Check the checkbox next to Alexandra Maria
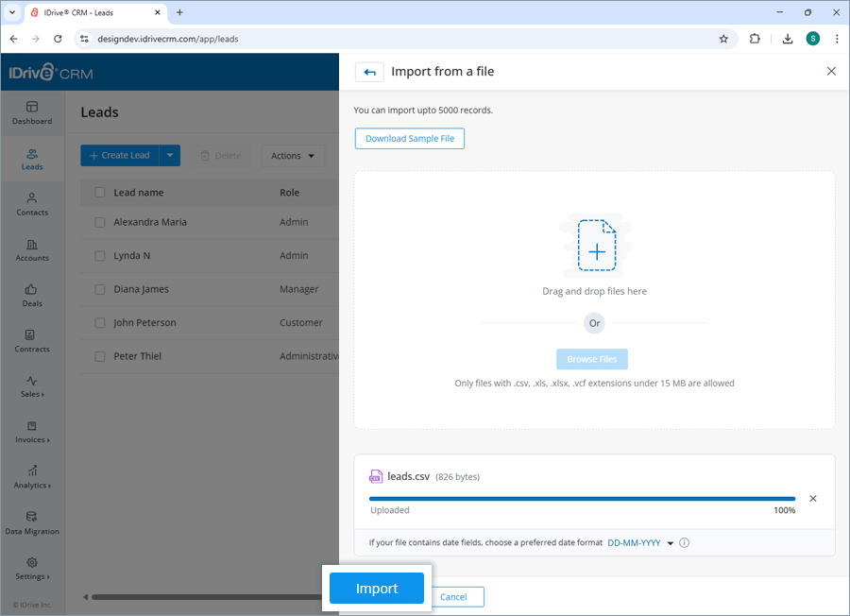This screenshot has height=616, width=850. coord(99,222)
